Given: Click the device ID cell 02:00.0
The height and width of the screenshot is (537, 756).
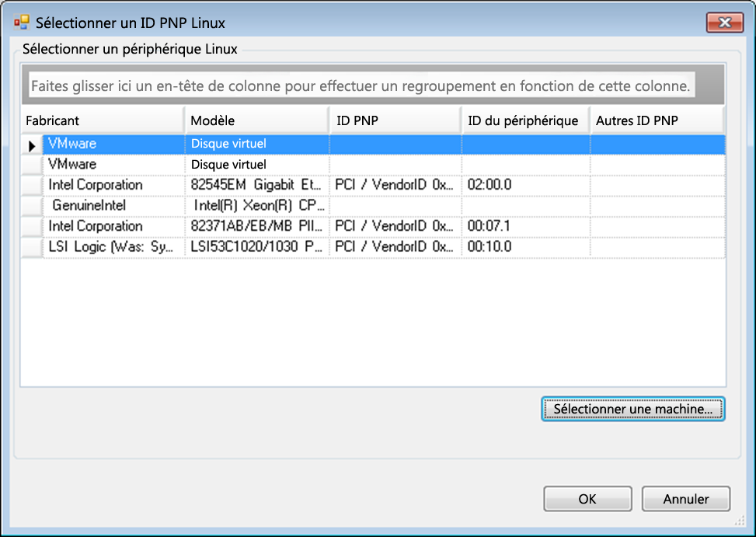Looking at the screenshot, I should pyautogui.click(x=525, y=185).
